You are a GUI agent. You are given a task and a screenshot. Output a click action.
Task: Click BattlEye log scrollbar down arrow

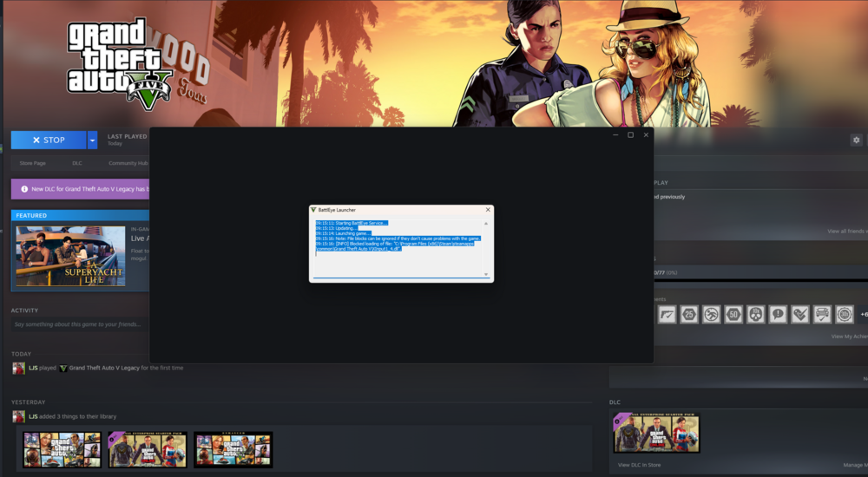(x=486, y=274)
